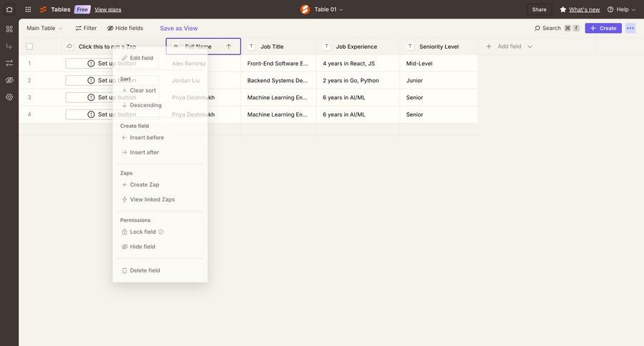
Task: Open the Add field chevron dropdown
Action: click(x=530, y=46)
